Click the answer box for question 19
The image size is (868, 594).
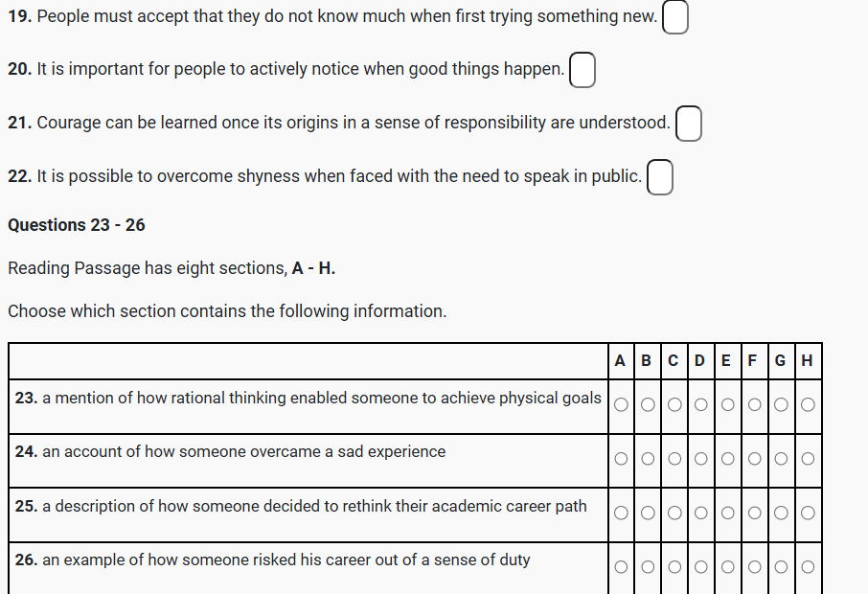coord(675,17)
